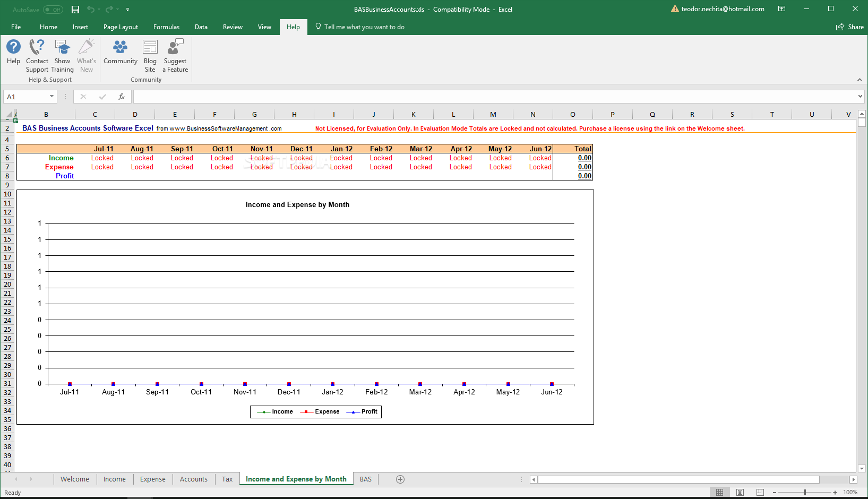868x499 pixels.
Task: Click the zoom in plus button
Action: click(835, 492)
